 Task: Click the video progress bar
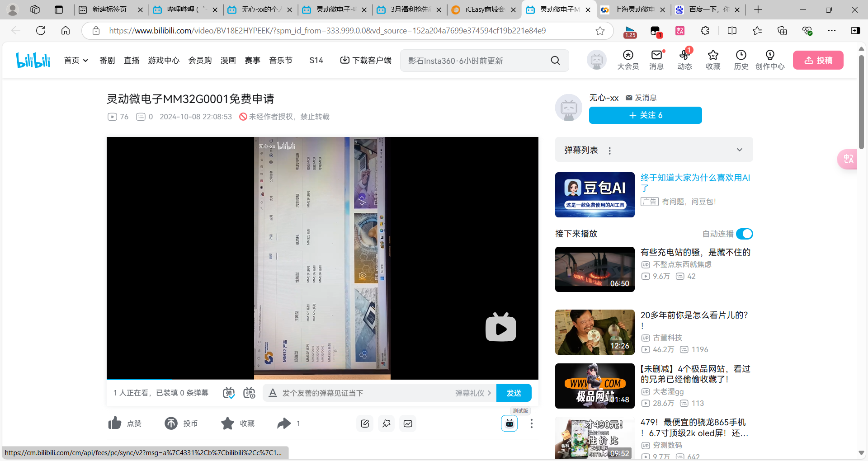click(x=322, y=379)
